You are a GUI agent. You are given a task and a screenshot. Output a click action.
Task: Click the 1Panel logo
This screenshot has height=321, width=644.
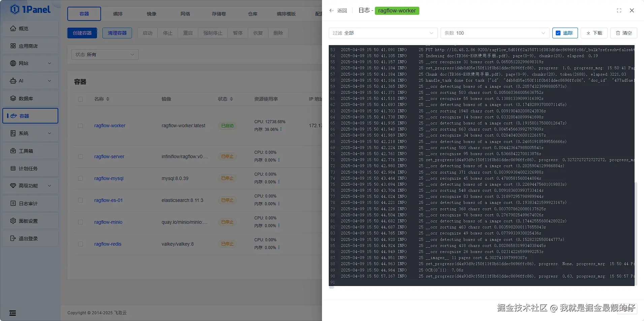(x=30, y=9)
